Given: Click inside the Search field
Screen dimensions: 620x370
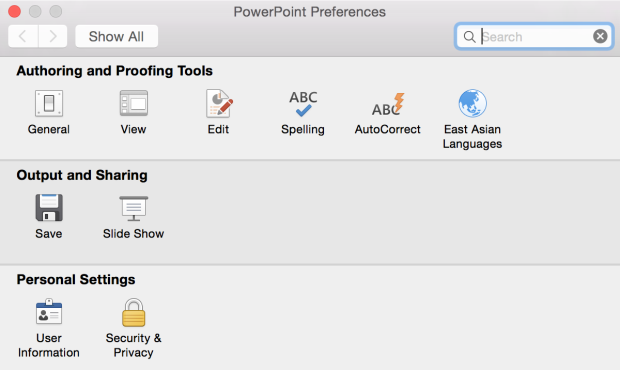Looking at the screenshot, I should [x=534, y=36].
